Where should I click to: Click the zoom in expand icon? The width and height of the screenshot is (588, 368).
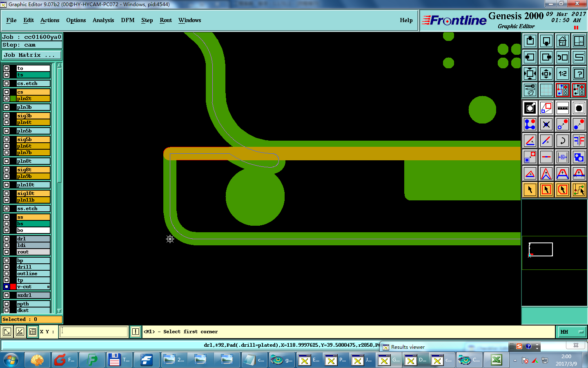(x=530, y=74)
